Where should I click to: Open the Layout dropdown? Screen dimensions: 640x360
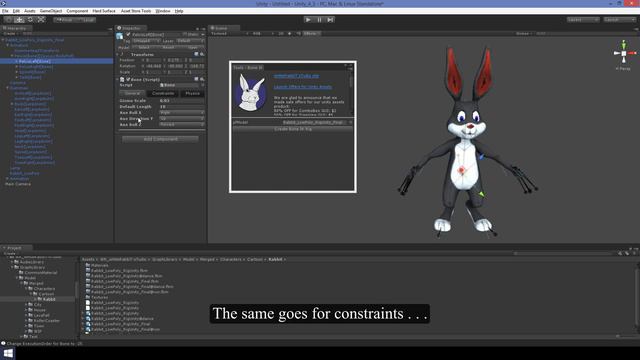(620, 20)
